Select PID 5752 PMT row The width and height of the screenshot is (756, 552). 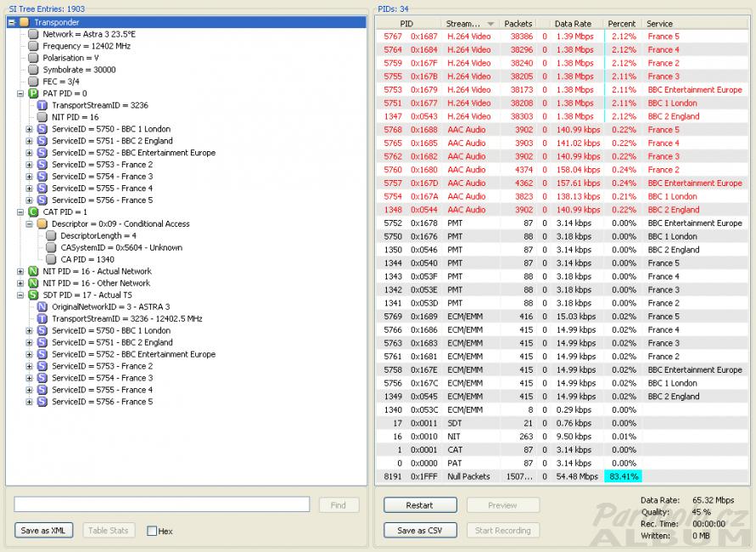(563, 223)
